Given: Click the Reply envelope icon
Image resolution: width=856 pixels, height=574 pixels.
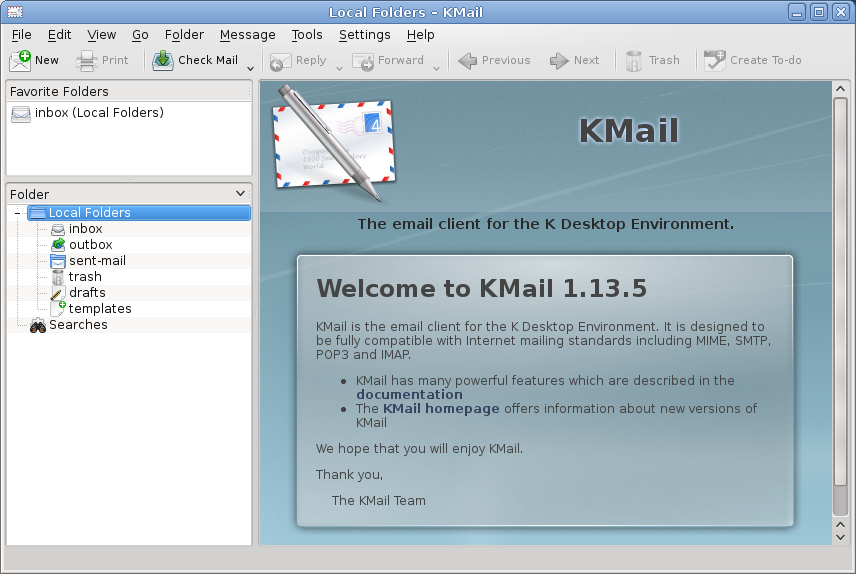Looking at the screenshot, I should coord(281,62).
